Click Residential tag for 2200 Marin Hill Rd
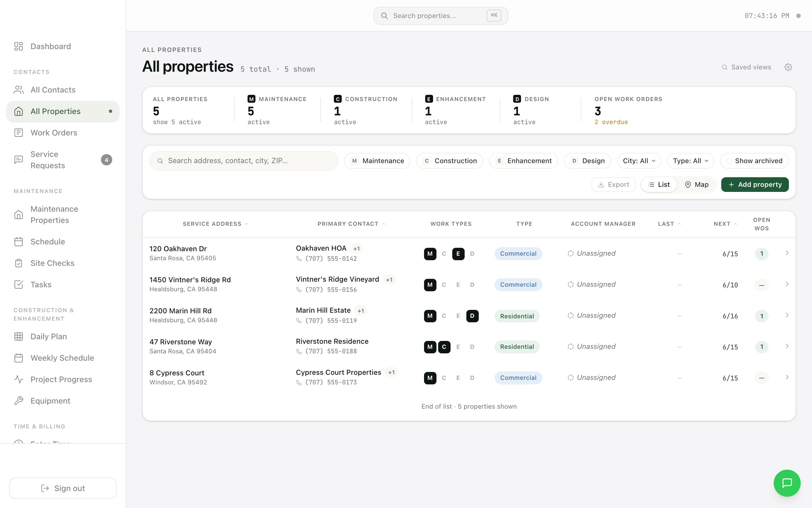Image resolution: width=812 pixels, height=508 pixels. coord(517,316)
